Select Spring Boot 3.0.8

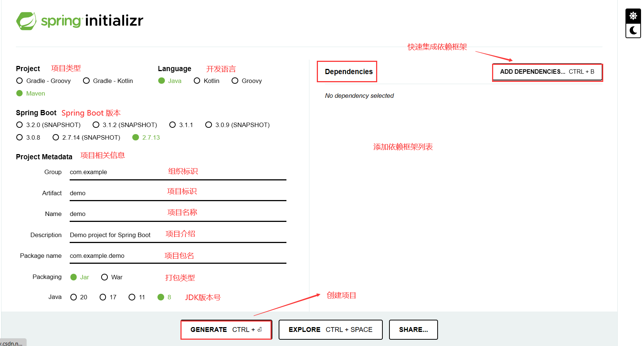[28, 137]
